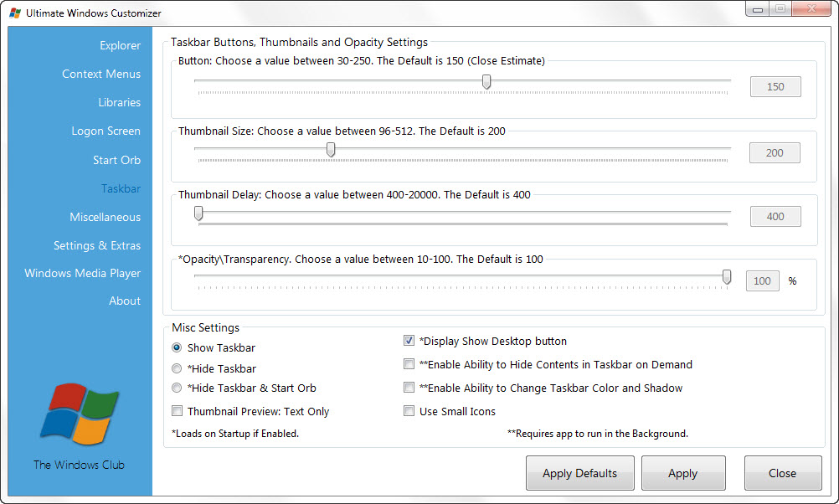This screenshot has width=839, height=504.
Task: View the About page
Action: click(125, 301)
